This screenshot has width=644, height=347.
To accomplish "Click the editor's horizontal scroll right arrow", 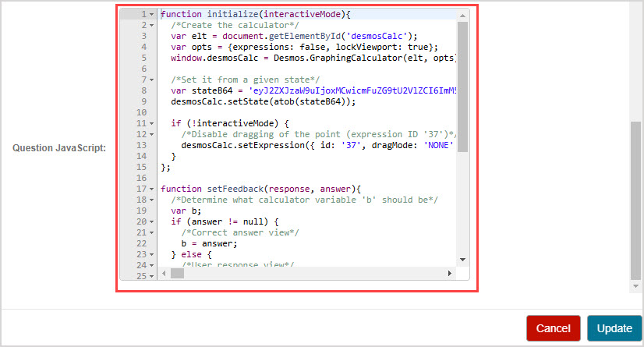I will click(449, 274).
